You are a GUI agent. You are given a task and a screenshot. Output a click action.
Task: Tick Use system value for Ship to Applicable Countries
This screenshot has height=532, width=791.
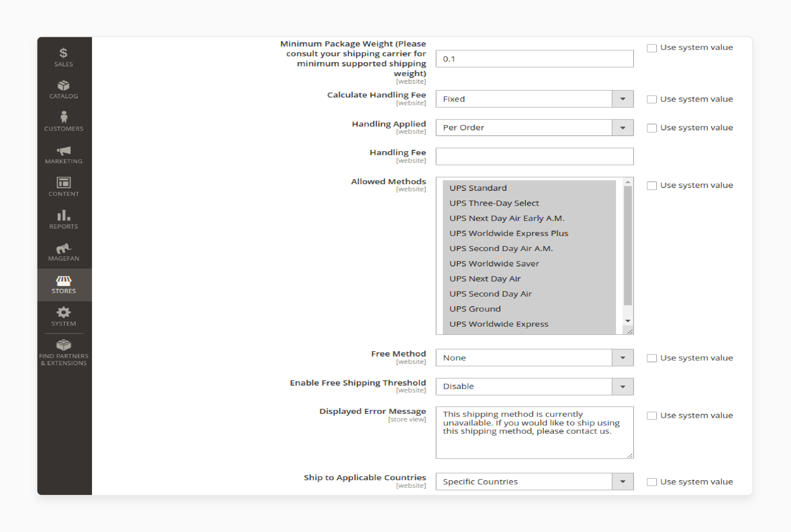click(x=651, y=482)
